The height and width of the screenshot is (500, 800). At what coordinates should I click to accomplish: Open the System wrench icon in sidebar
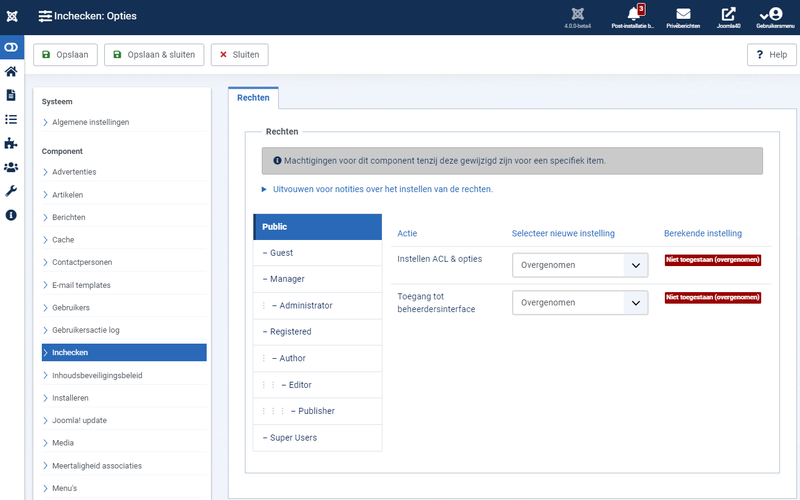pyautogui.click(x=11, y=191)
